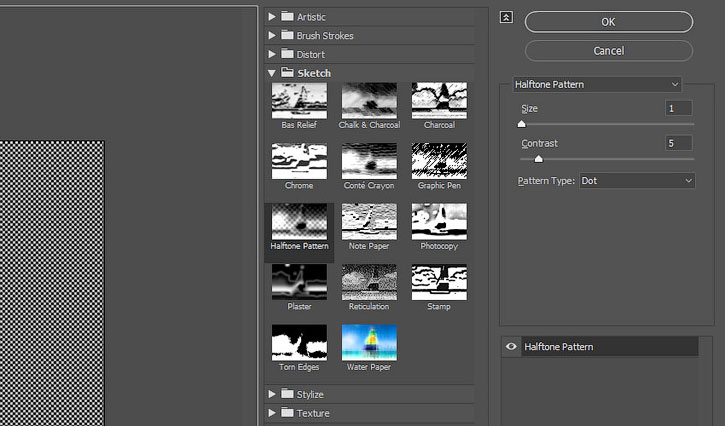Click the Contrast slider handle

539,159
